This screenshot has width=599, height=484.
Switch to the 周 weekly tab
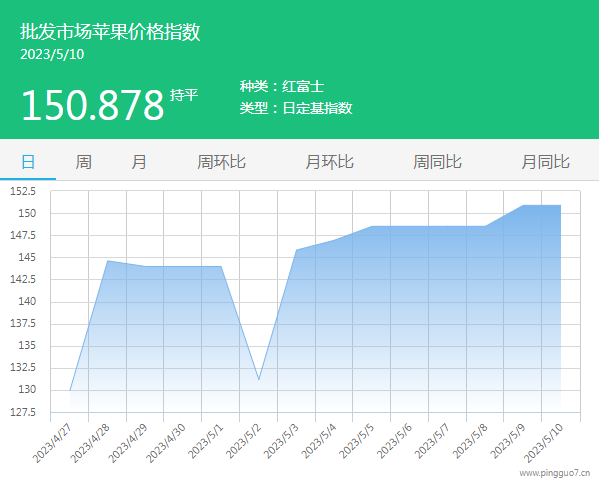(x=83, y=162)
